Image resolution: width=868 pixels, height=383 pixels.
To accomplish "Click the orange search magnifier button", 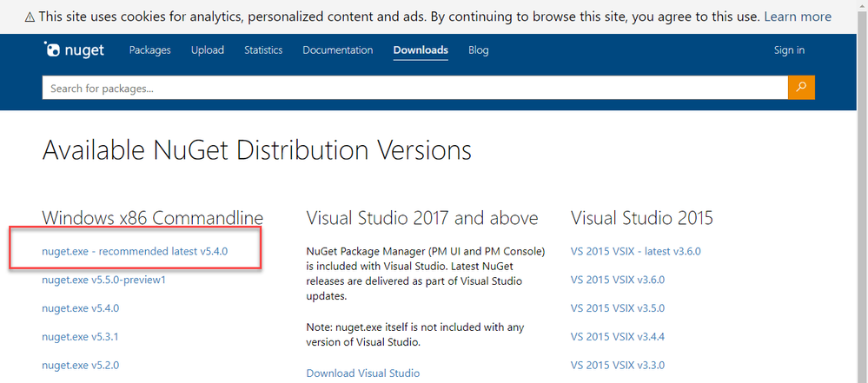I will 801,88.
